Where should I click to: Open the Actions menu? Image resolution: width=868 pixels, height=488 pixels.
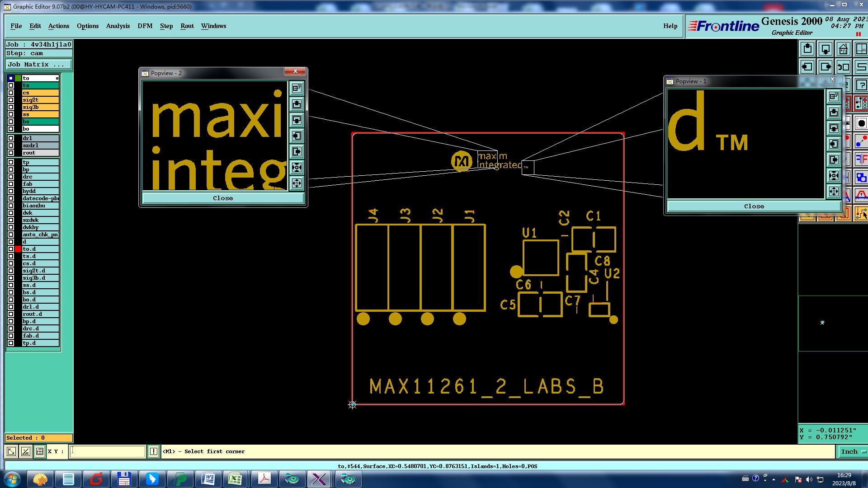coord(59,26)
